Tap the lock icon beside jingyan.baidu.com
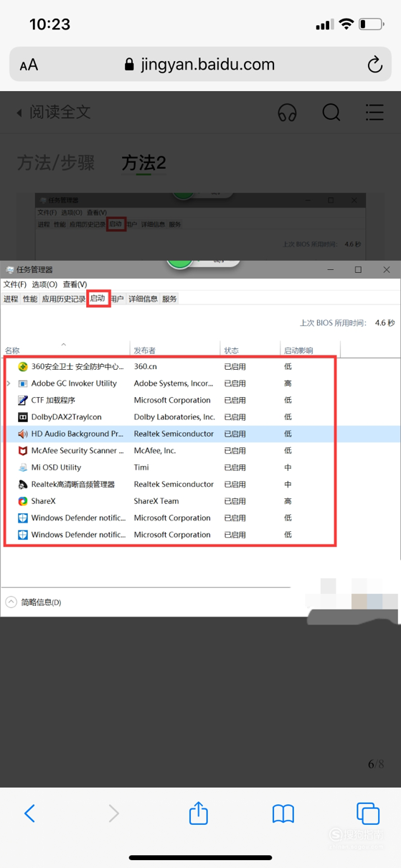Screen dimensions: 401x868 (x=129, y=65)
